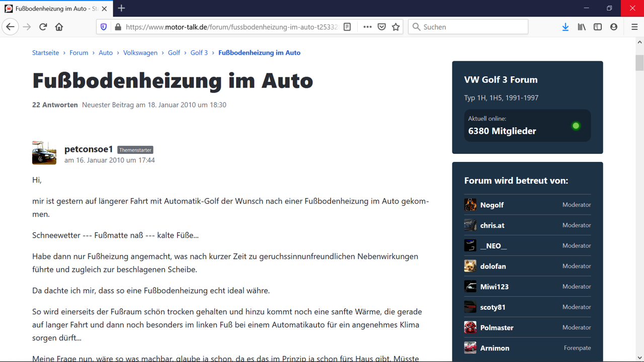Click the forward navigation arrow

(x=27, y=27)
